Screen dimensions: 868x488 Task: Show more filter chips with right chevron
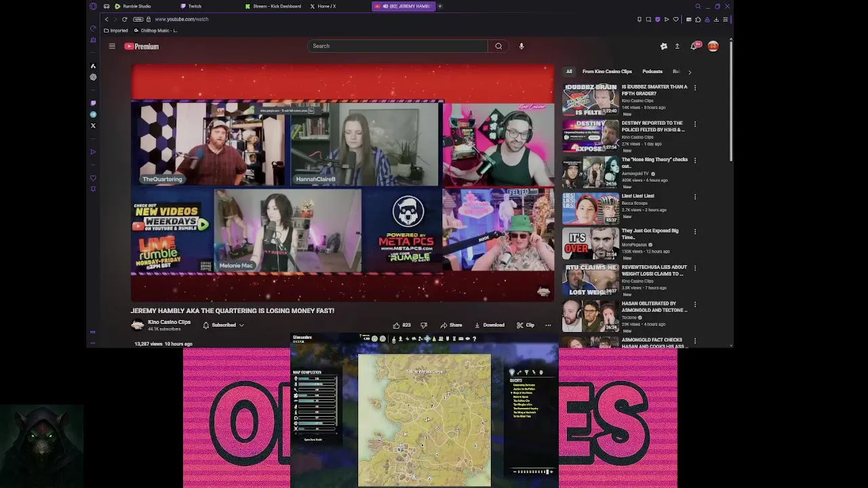[x=690, y=72]
